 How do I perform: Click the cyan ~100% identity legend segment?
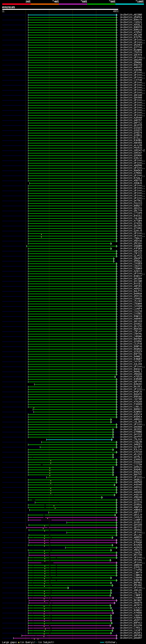pyautogui.click(x=130, y=4)
